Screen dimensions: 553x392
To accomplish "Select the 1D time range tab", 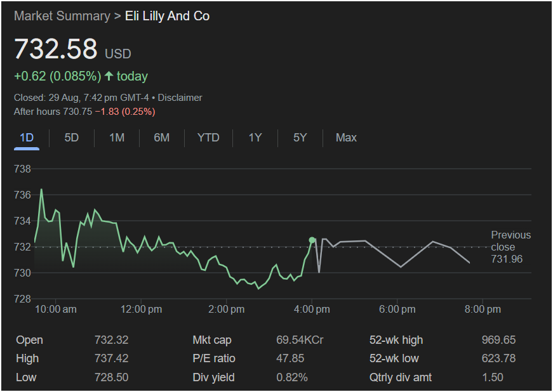I will point(27,138).
